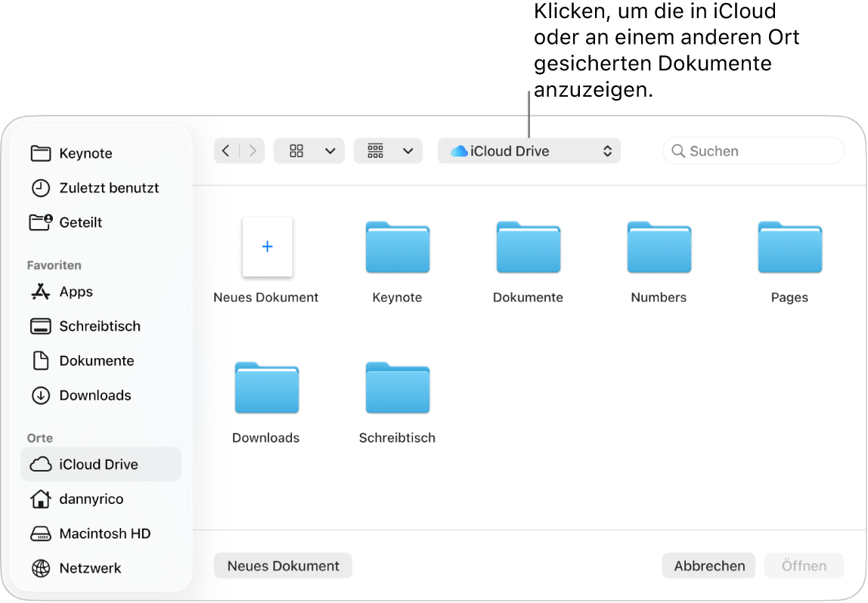Open Dokumente in the sidebar favorites
The image size is (868, 603).
pos(101,360)
